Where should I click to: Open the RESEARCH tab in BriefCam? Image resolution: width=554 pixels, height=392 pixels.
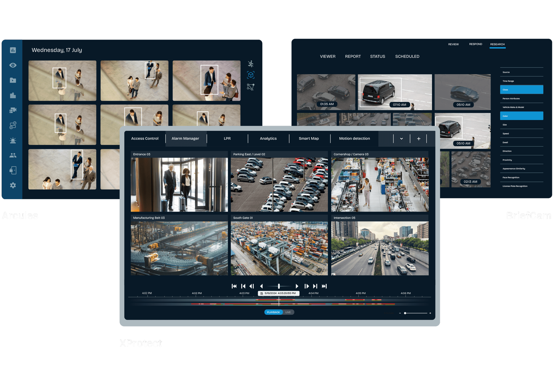tap(497, 44)
